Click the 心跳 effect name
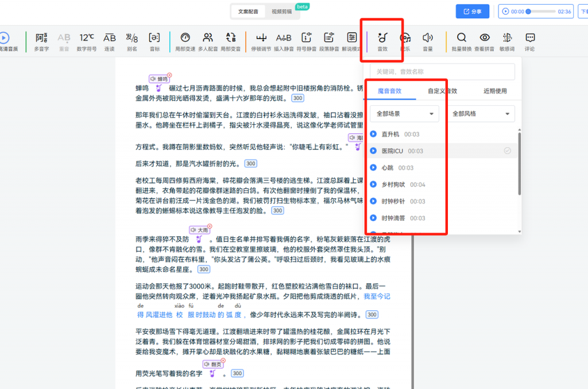Screen dimensions: 588x389 [x=388, y=168]
